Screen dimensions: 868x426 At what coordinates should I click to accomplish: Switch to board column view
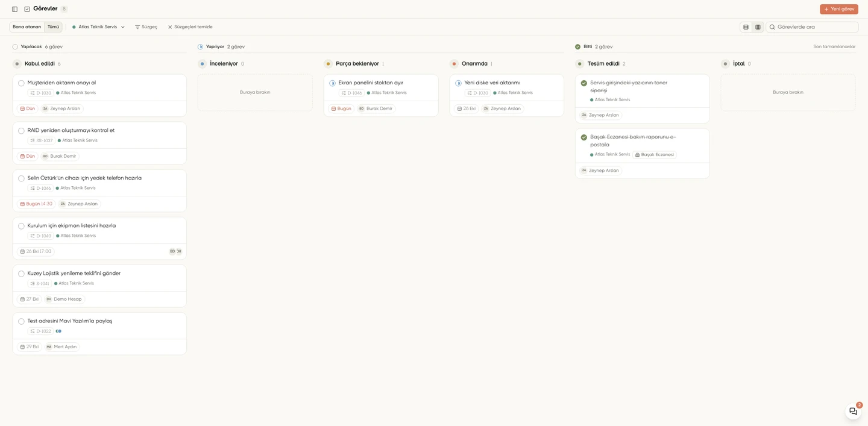pyautogui.click(x=758, y=27)
